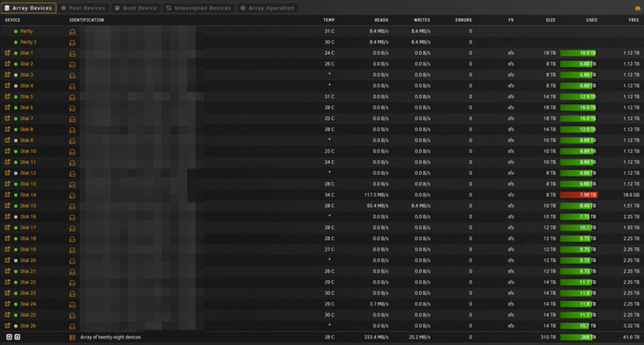Click the array summary icon in footer row
Viewport: 644px width, 345px height.
(72, 337)
